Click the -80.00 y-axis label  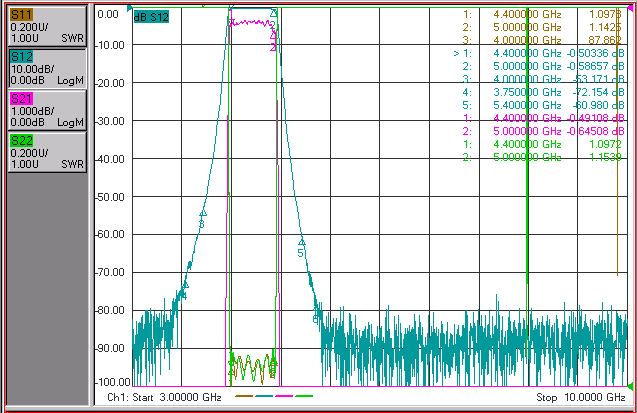click(110, 310)
